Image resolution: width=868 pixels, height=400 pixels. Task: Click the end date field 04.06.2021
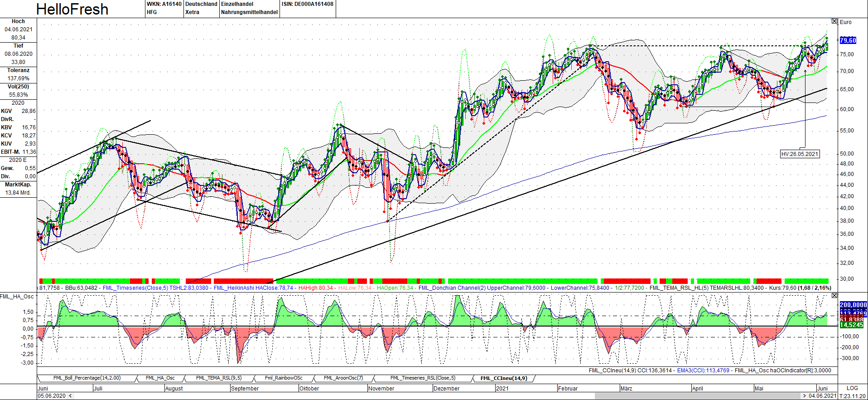pos(822,396)
